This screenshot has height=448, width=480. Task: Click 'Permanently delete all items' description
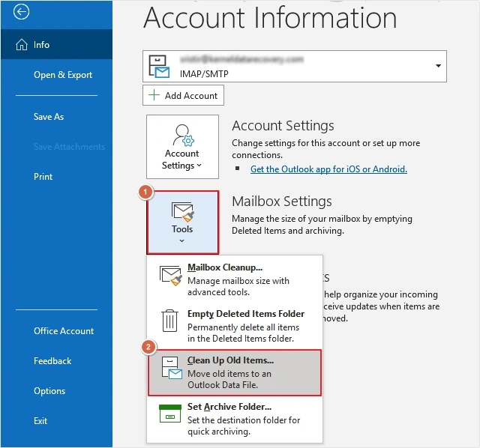point(243,327)
